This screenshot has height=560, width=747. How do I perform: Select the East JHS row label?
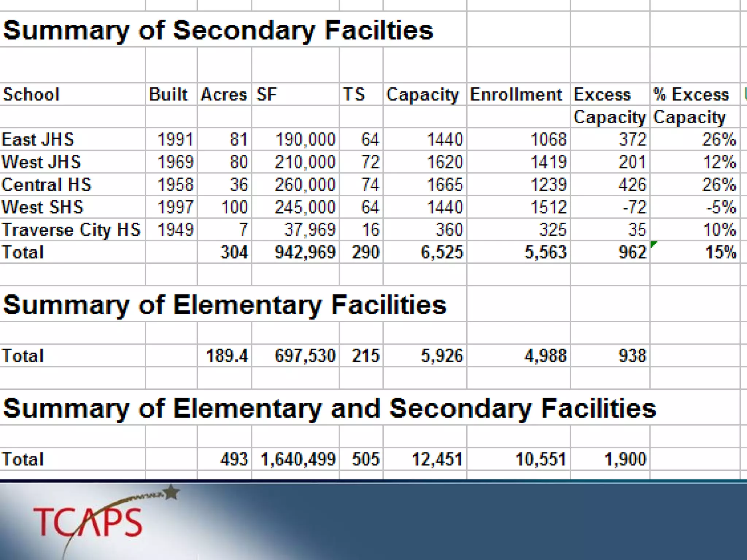click(x=38, y=139)
